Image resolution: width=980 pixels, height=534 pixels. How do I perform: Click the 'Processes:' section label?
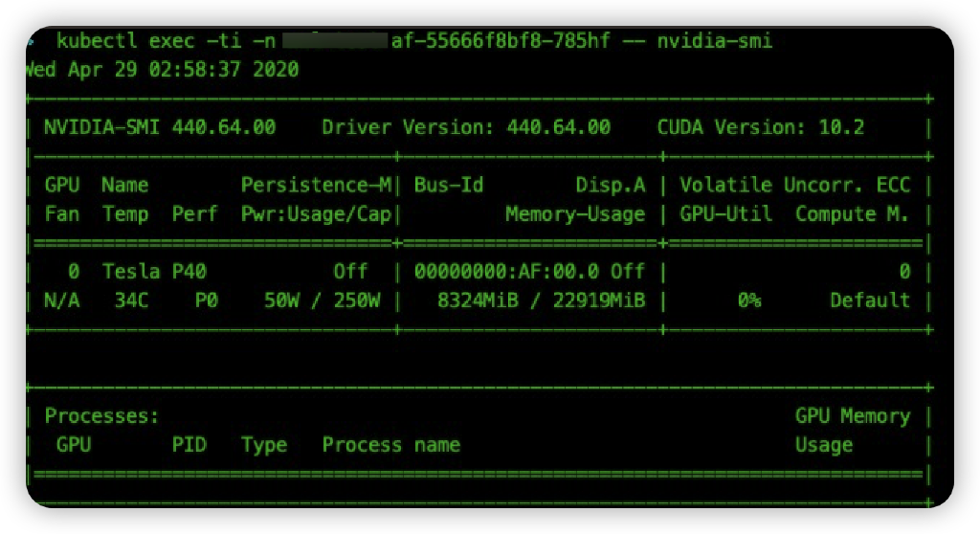(101, 416)
